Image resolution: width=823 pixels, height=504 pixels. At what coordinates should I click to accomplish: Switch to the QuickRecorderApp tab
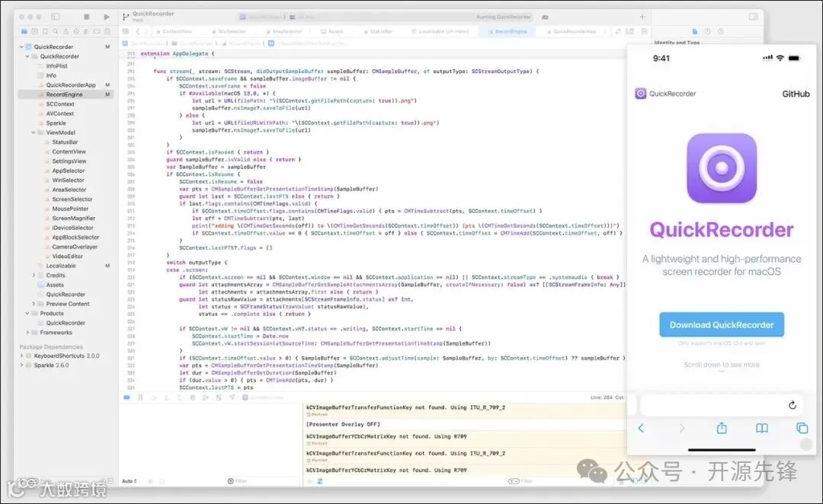pos(571,31)
